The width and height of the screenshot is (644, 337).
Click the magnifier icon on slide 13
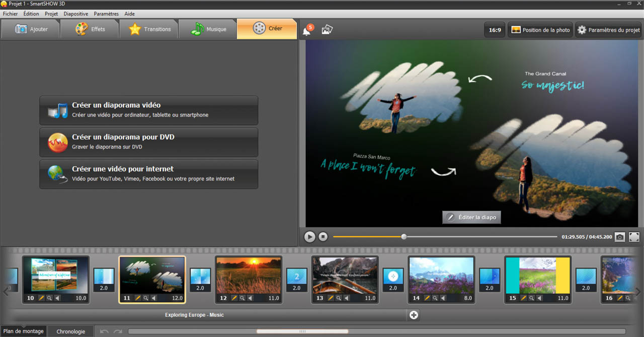click(339, 298)
